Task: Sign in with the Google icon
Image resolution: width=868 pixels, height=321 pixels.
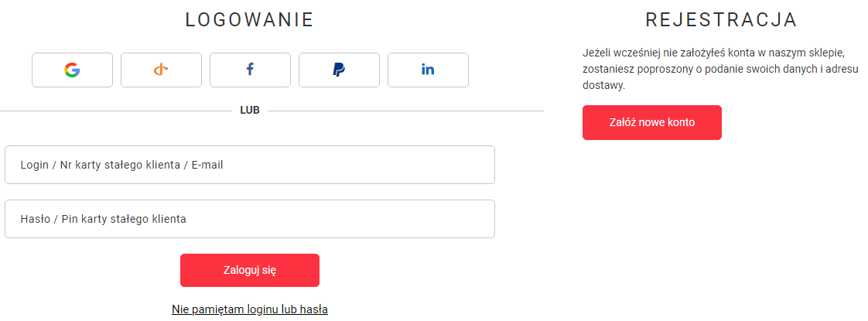Action: [x=72, y=70]
